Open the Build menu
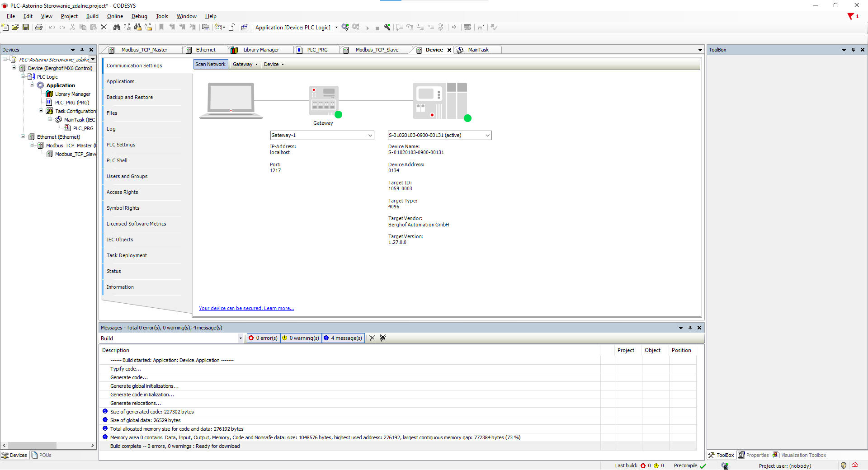Viewport: 868px width, 470px height. point(92,16)
